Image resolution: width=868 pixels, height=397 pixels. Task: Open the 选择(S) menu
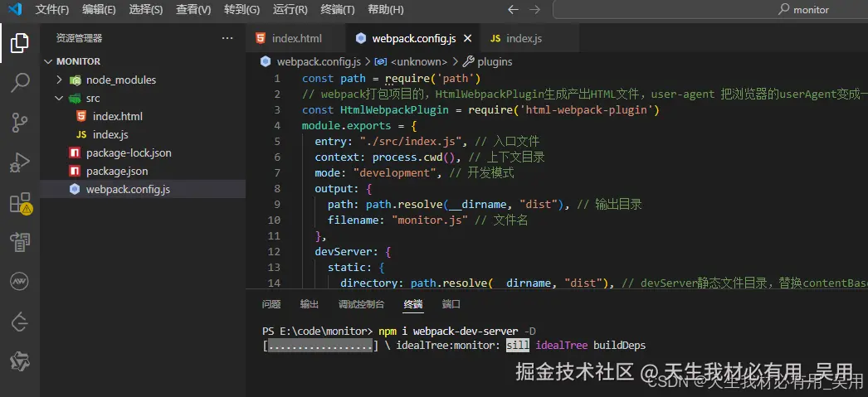point(145,9)
